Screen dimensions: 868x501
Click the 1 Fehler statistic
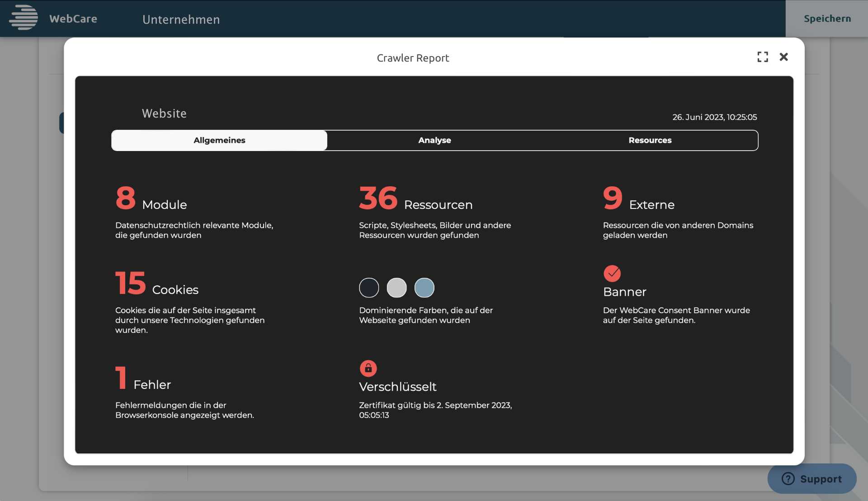143,378
